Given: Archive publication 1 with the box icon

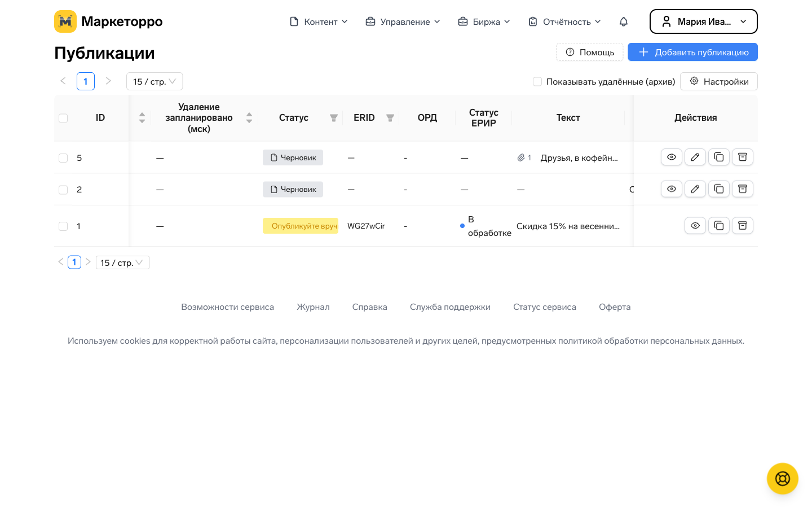Looking at the screenshot, I should (x=743, y=225).
